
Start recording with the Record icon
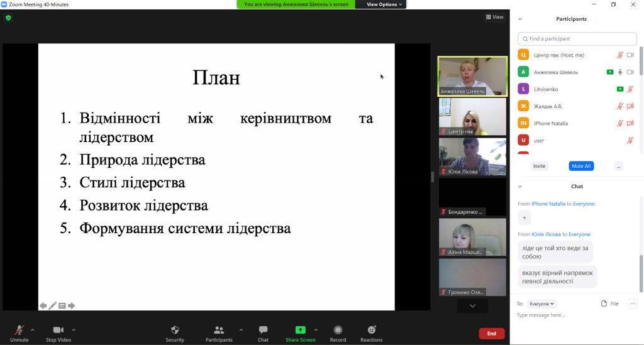338,331
